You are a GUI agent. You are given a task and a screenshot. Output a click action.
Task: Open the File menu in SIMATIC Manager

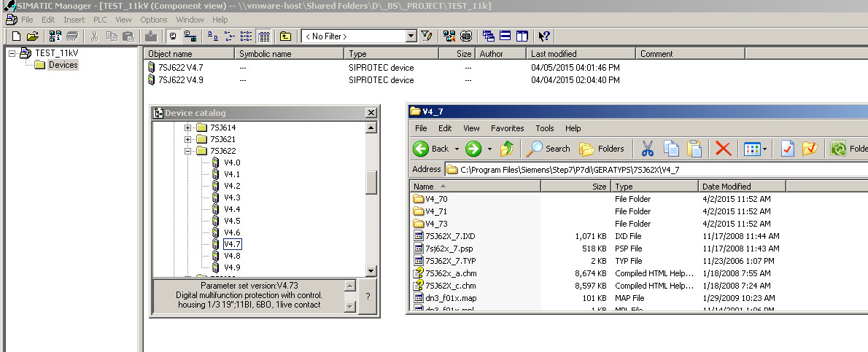(x=27, y=20)
